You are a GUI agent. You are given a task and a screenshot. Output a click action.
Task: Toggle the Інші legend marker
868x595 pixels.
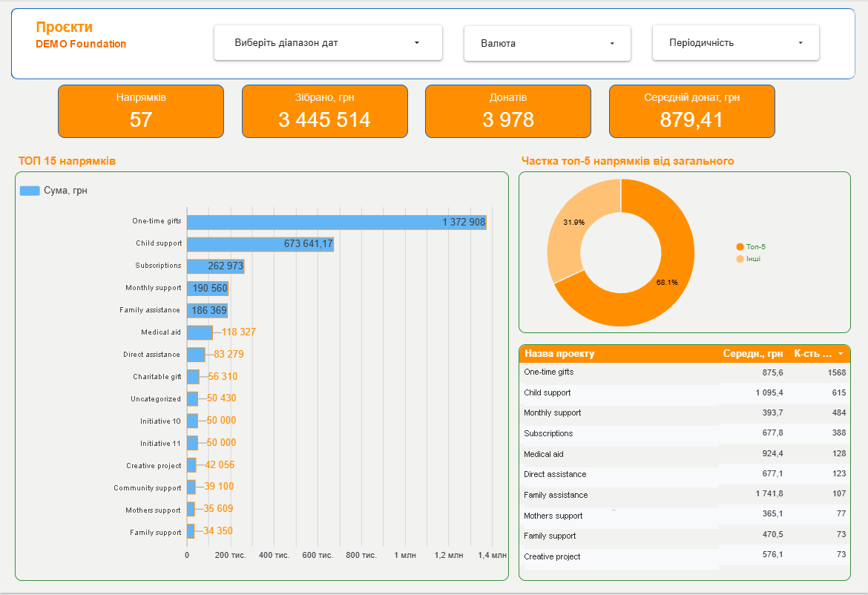tap(740, 259)
